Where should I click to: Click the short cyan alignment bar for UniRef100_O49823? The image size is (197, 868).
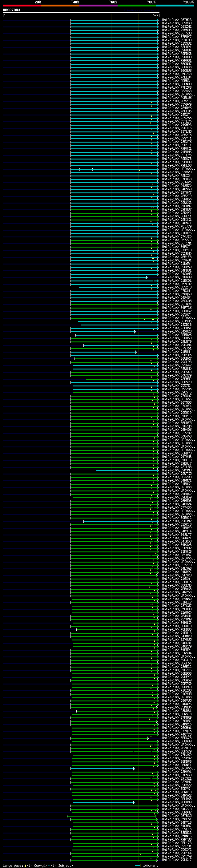pos(103,332)
